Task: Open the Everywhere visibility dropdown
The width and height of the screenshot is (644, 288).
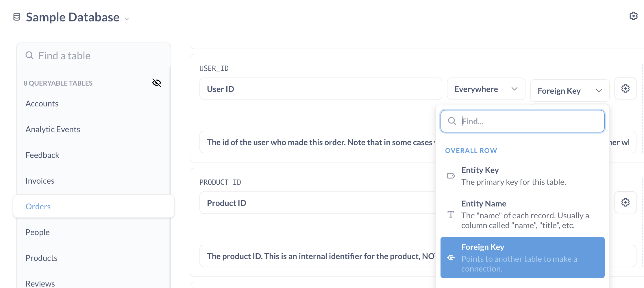Action: coord(486,89)
